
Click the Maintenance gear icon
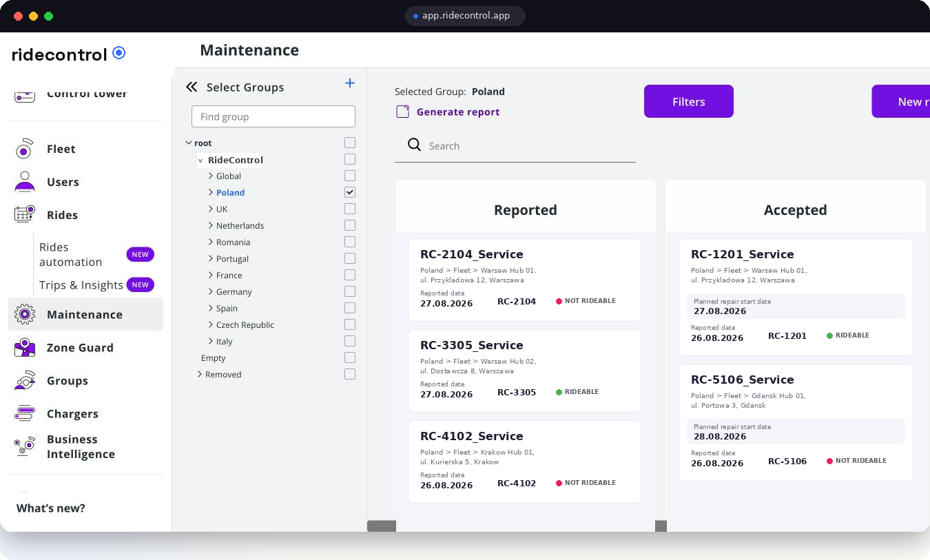coord(24,315)
